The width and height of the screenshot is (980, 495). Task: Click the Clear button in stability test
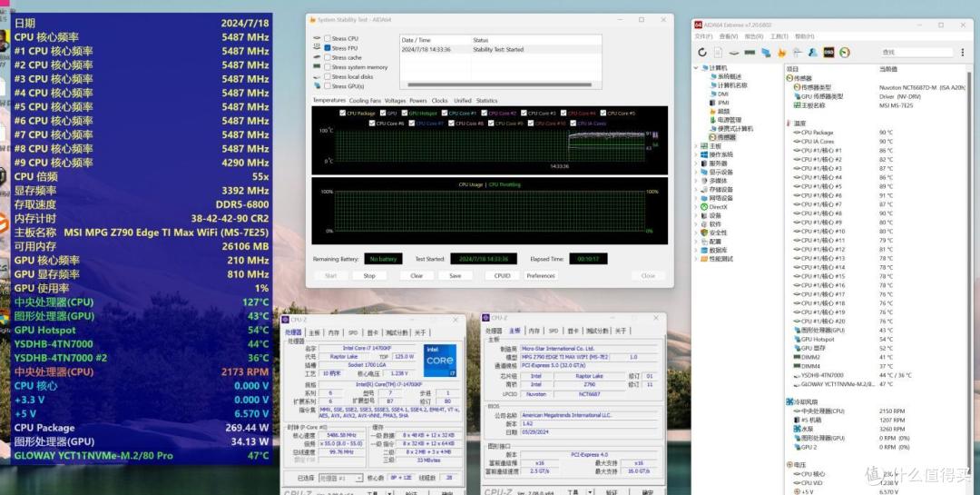tap(416, 275)
